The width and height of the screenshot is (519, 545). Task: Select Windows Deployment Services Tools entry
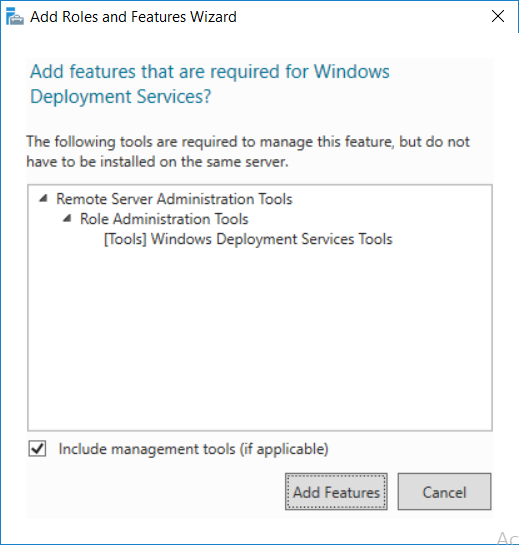tap(248, 239)
